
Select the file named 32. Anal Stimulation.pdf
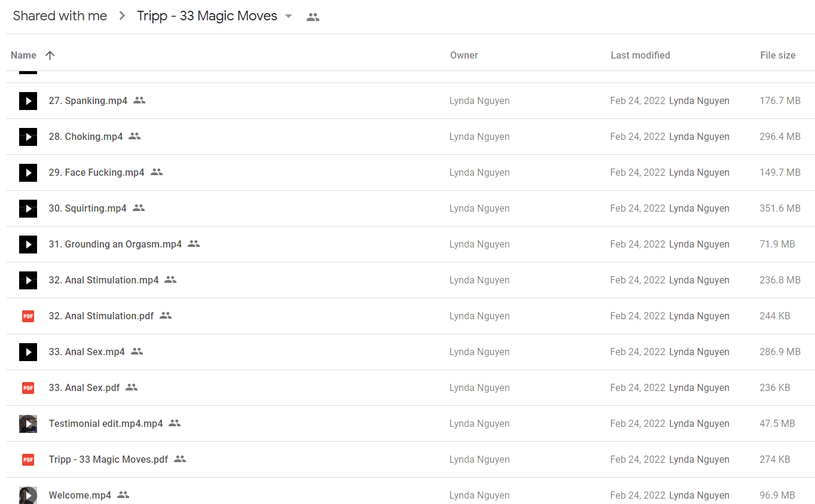coord(101,316)
